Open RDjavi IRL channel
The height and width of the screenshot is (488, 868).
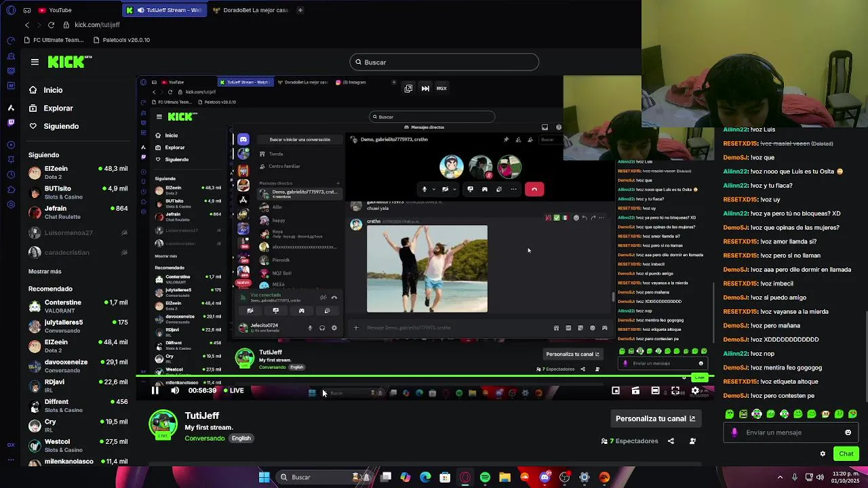pos(78,386)
